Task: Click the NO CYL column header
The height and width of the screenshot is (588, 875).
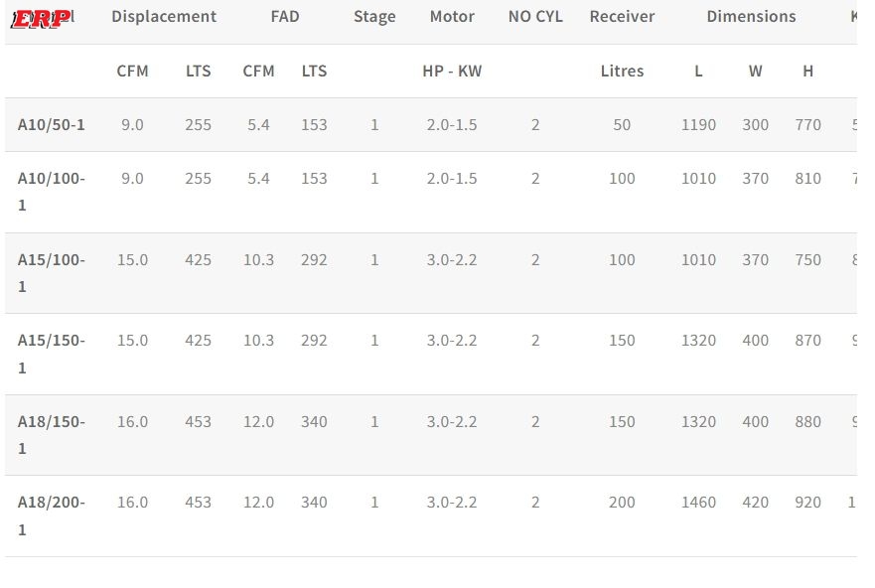Action: (x=535, y=17)
